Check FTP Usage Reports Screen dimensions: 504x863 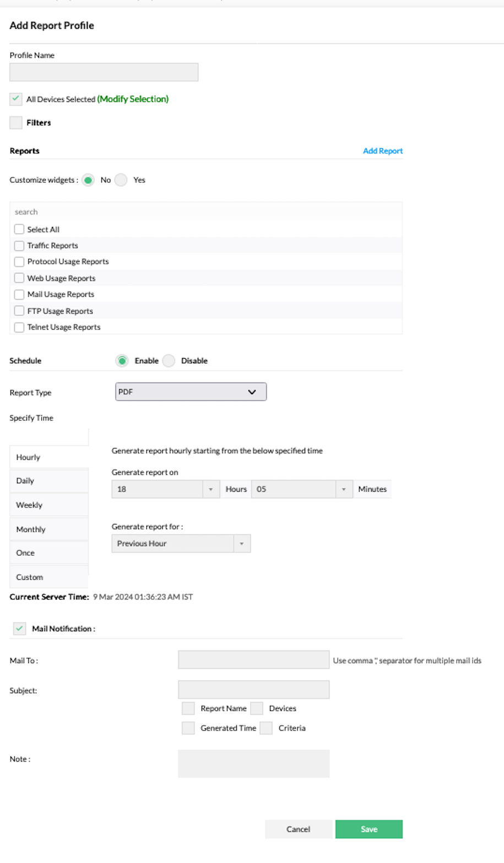[x=19, y=310]
